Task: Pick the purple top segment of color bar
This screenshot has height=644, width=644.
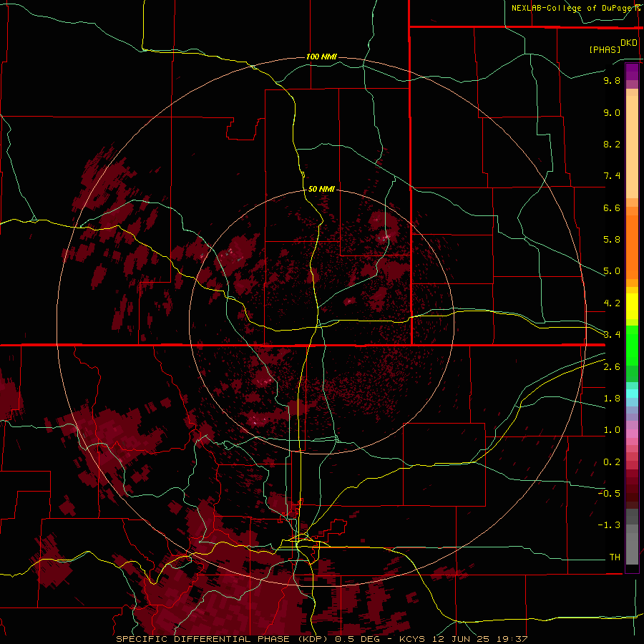Action: tap(632, 72)
